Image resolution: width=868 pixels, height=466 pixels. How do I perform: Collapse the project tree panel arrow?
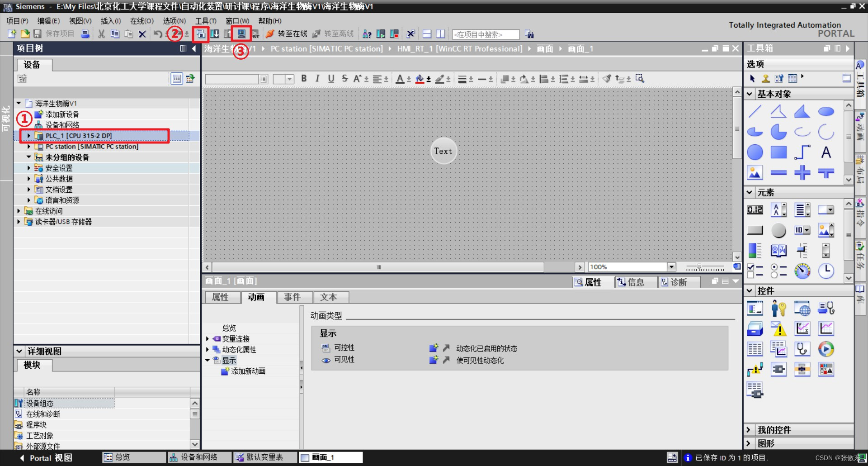click(194, 48)
